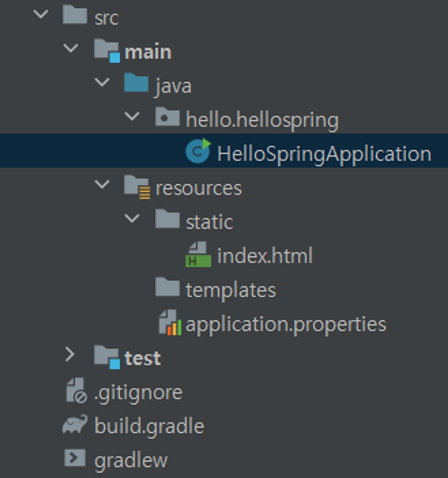
Task: Collapse the hello.hellospring package chevron
Action: point(132,116)
